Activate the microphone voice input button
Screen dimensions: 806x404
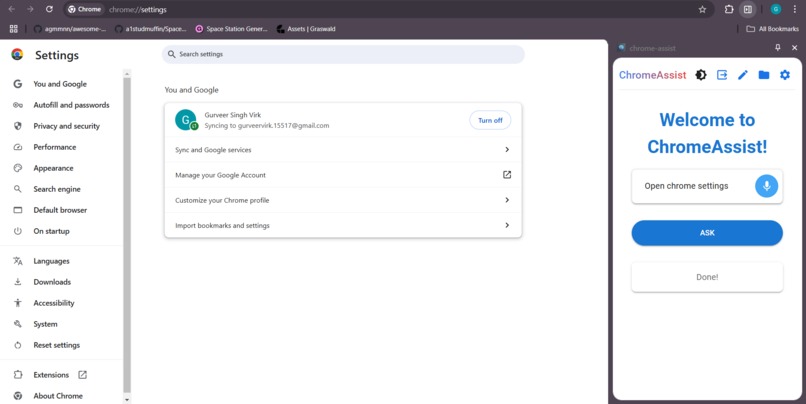tap(766, 186)
